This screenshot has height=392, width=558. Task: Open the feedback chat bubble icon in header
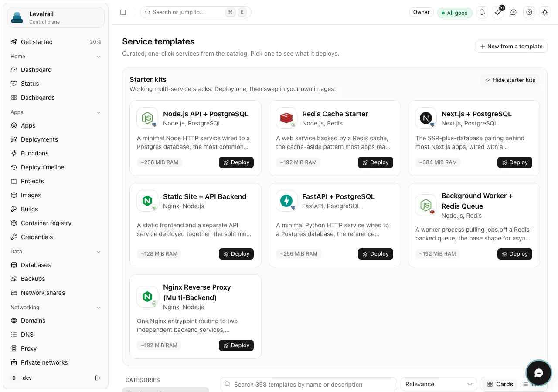pyautogui.click(x=514, y=12)
